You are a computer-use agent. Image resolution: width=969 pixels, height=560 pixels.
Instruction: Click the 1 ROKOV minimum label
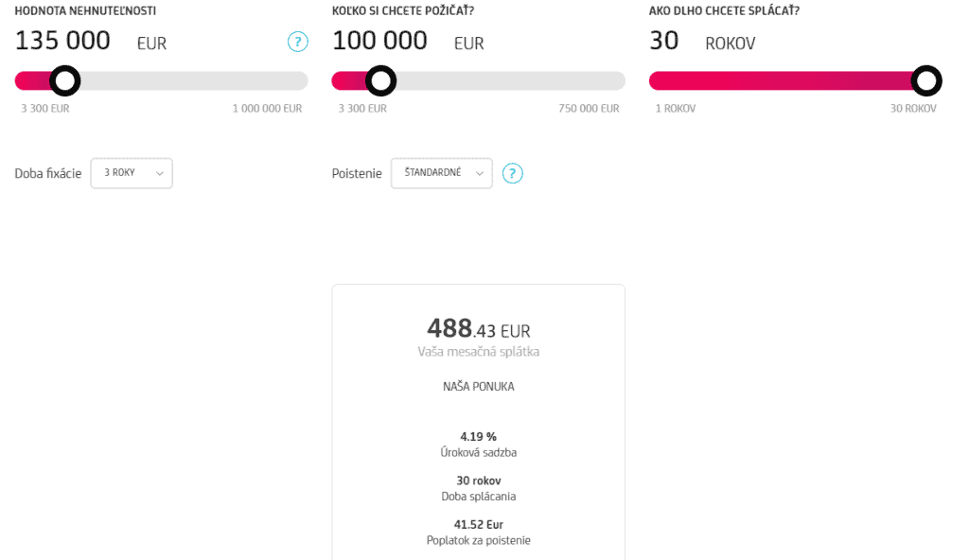click(675, 109)
